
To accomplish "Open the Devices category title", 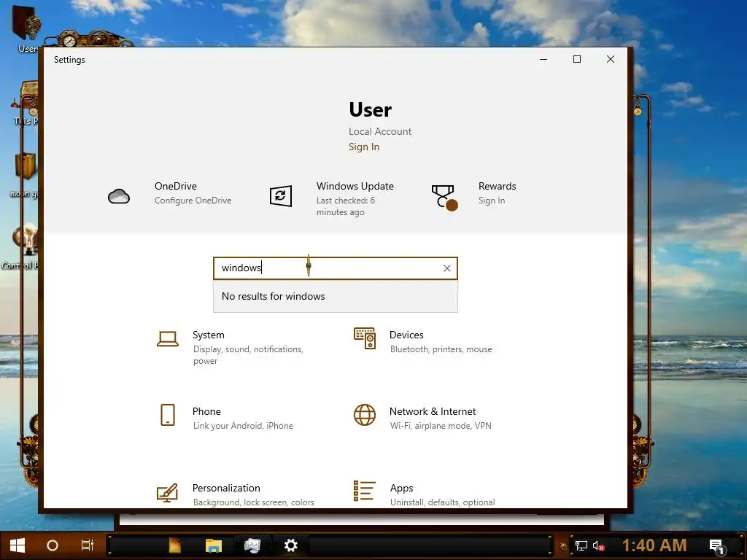I will (x=406, y=335).
